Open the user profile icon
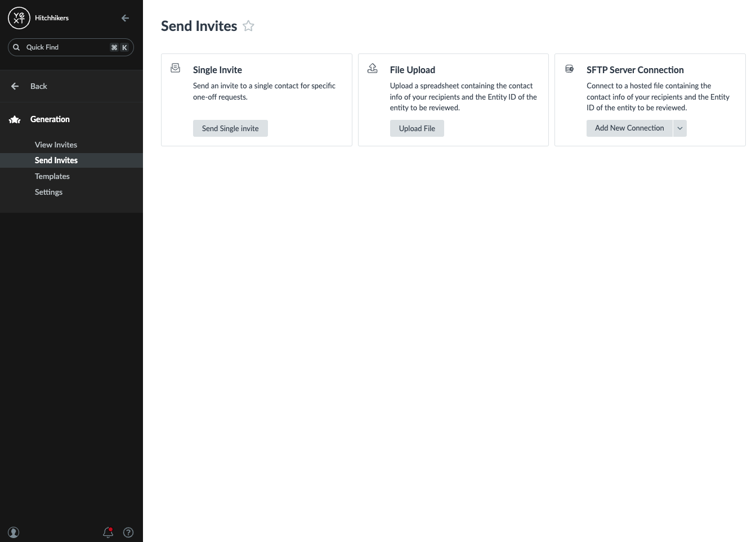The height and width of the screenshot is (542, 756). 14,532
